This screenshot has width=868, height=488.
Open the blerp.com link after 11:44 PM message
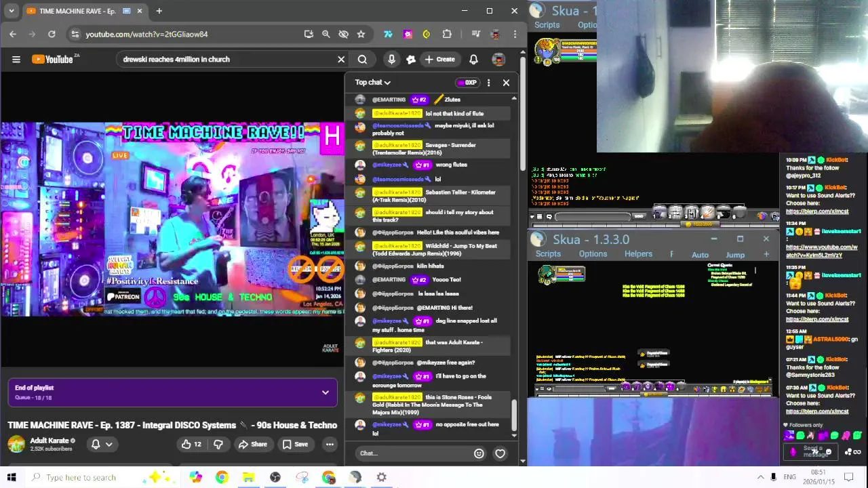click(817, 319)
